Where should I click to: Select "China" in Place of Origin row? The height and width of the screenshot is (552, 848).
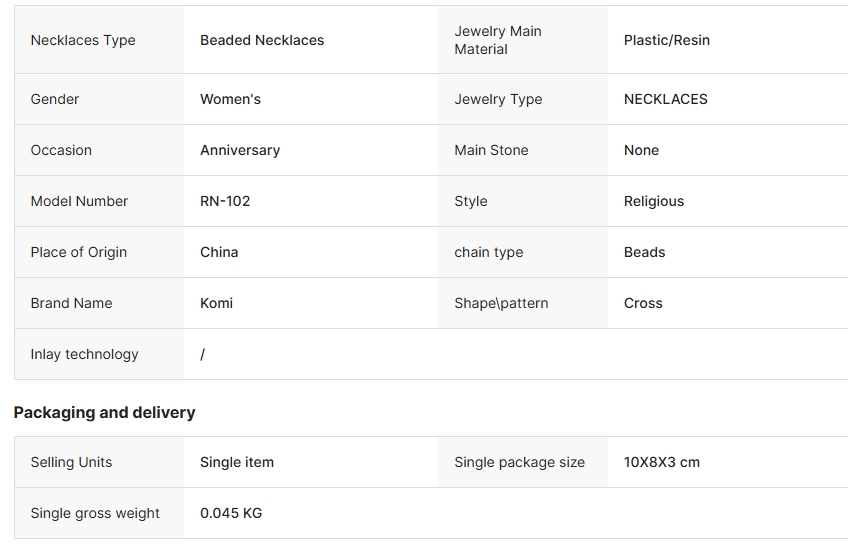(219, 252)
